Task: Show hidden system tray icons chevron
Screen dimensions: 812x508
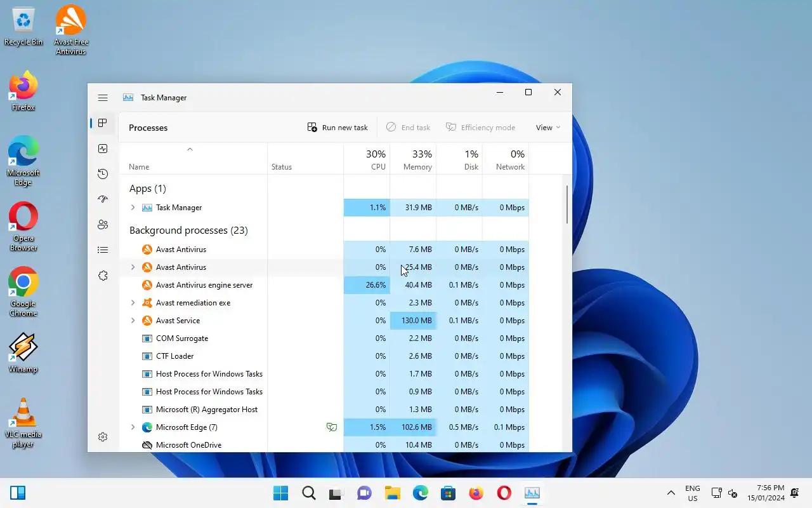Action: click(671, 493)
